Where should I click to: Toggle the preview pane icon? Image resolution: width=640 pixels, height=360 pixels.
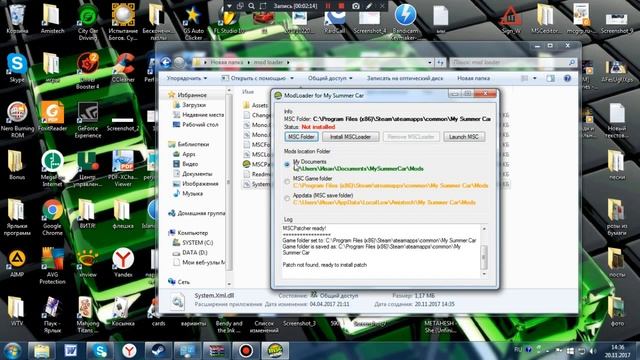(x=551, y=78)
